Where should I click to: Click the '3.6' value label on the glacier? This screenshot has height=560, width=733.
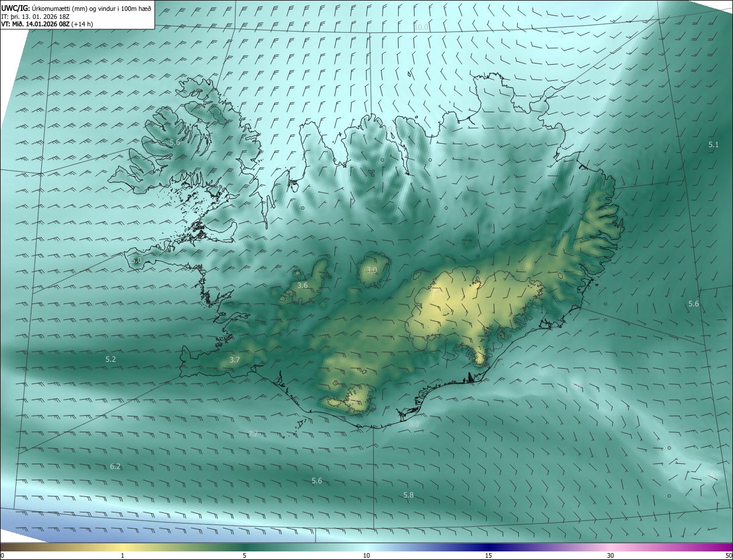point(302,285)
